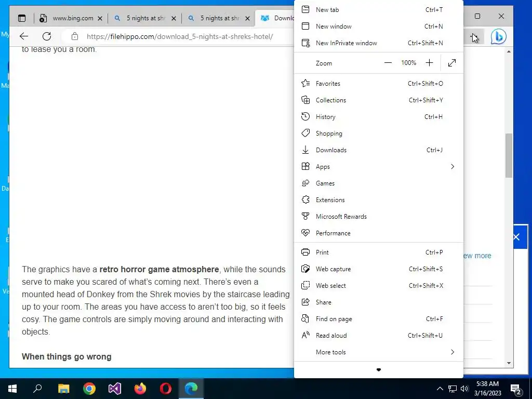This screenshot has width=532, height=399.
Task: Click the browser Back arrow
Action: coord(24,36)
